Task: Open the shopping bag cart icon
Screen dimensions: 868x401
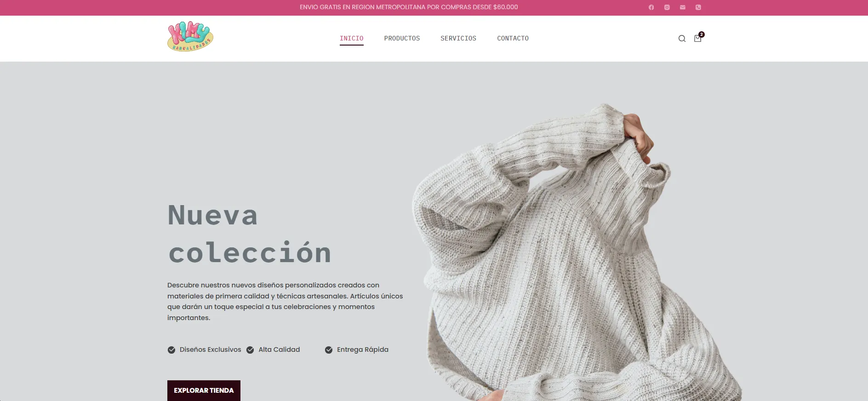Action: pyautogui.click(x=697, y=39)
